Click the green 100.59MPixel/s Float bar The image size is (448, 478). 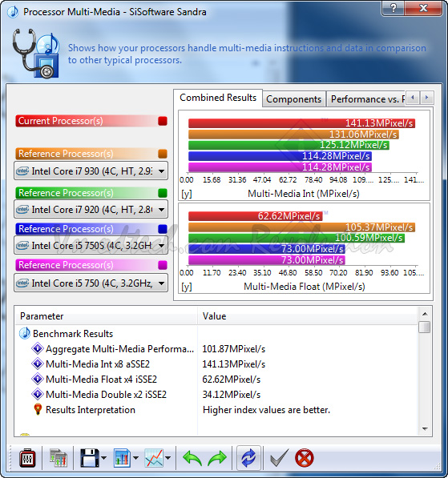tap(297, 238)
